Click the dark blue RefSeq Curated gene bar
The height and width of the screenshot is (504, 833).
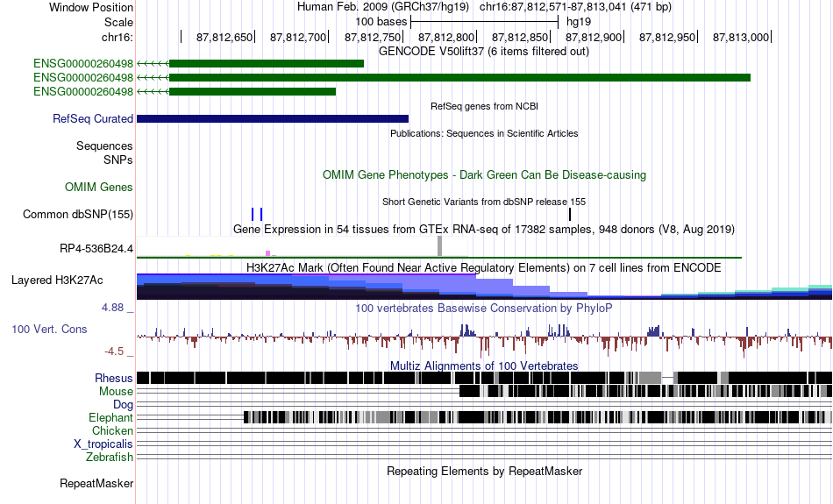point(273,119)
